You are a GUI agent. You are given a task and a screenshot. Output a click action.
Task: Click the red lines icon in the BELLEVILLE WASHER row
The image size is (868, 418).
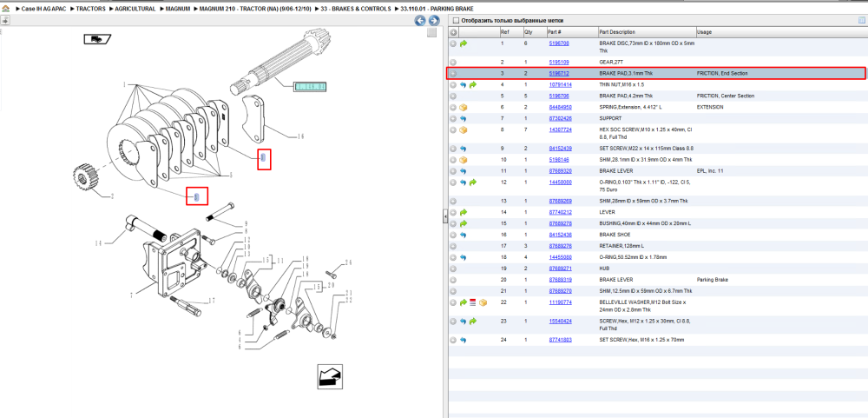point(473,302)
